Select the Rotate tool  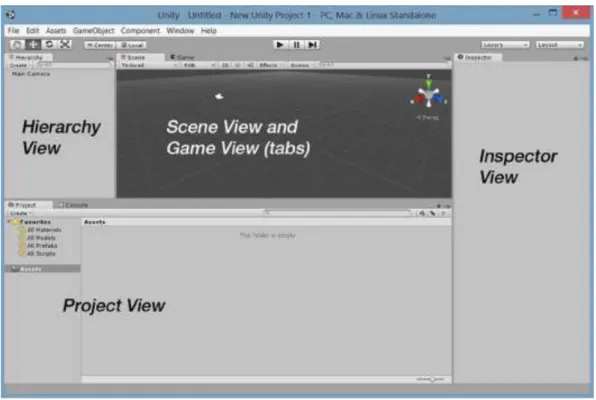49,44
